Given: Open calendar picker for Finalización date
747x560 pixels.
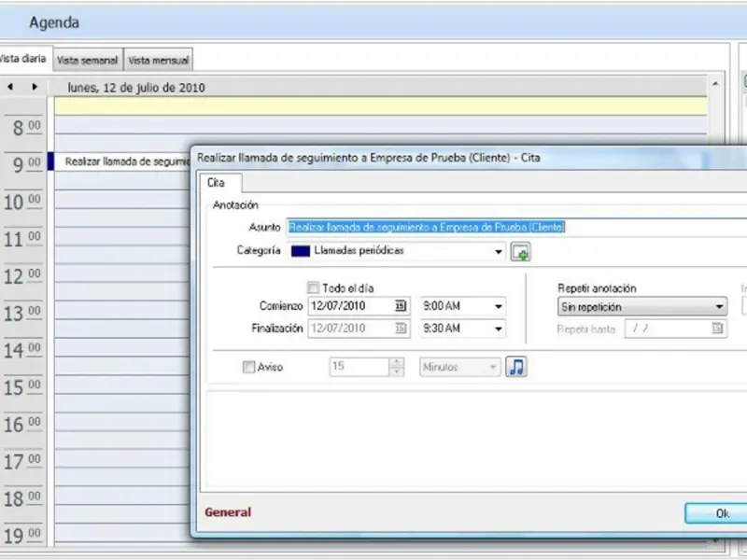Looking at the screenshot, I should 402,329.
